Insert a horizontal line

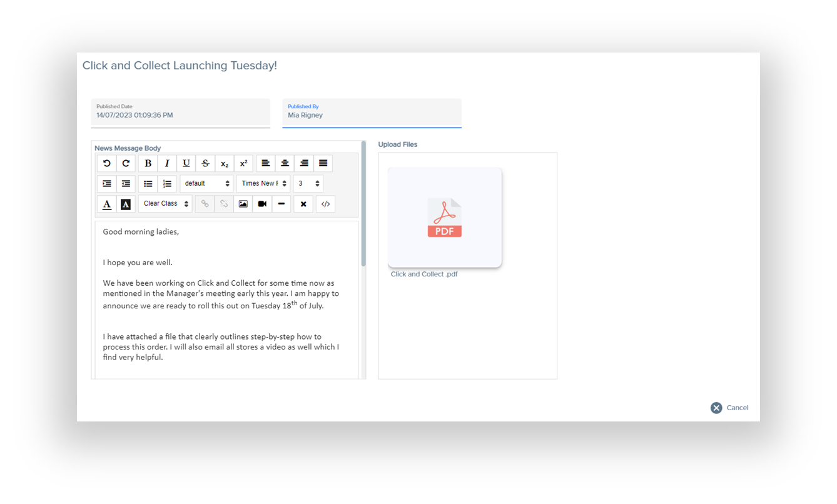point(282,204)
